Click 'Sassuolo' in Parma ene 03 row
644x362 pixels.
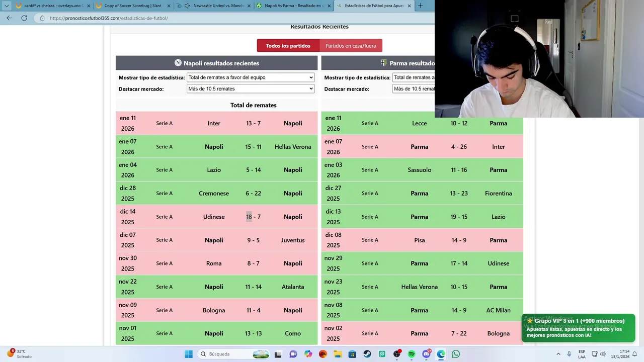(419, 170)
